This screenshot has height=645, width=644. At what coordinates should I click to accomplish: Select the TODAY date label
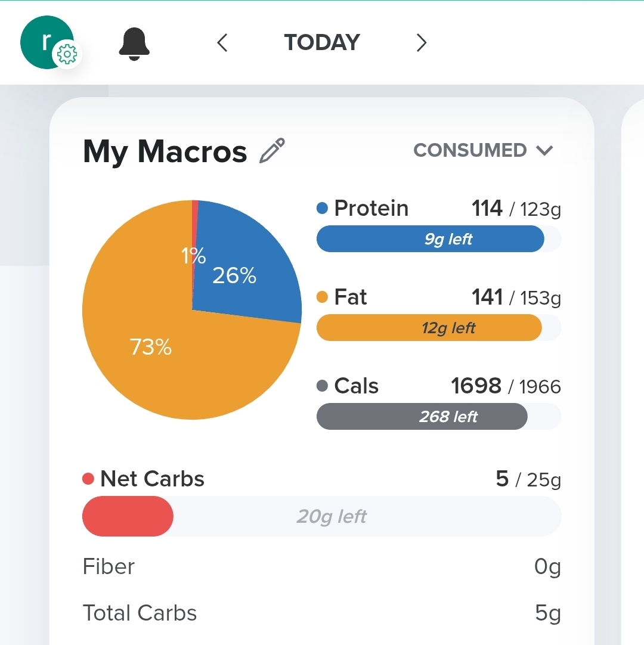tap(322, 43)
